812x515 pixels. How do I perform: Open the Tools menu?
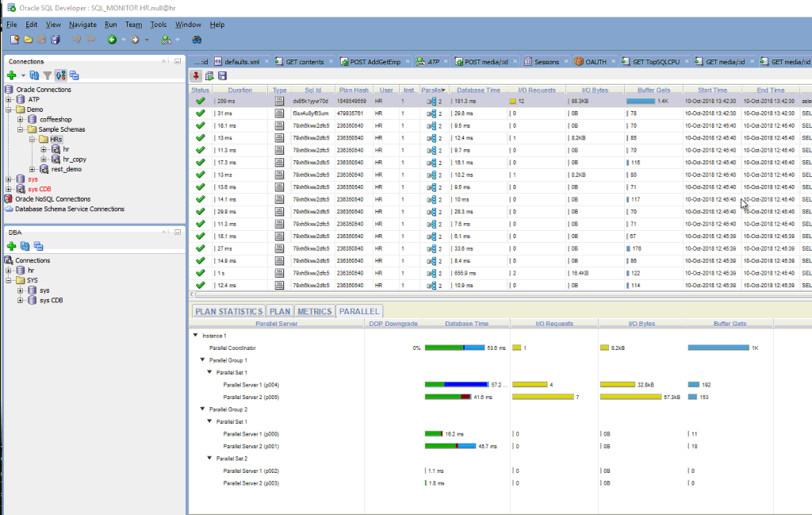tap(159, 25)
